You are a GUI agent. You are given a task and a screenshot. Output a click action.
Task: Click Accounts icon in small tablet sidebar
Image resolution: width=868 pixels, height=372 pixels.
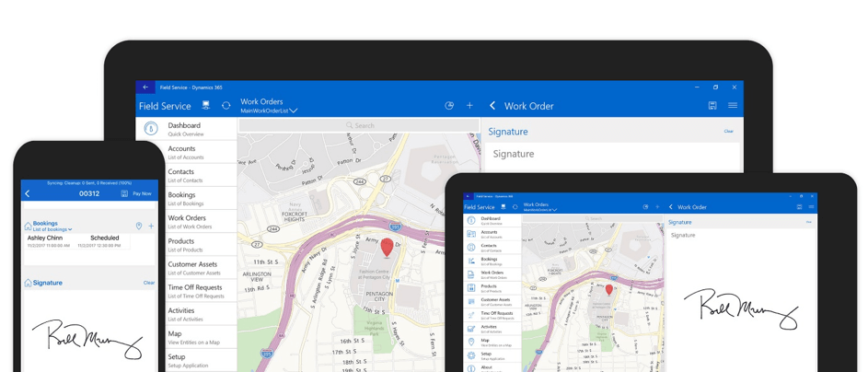click(x=471, y=234)
